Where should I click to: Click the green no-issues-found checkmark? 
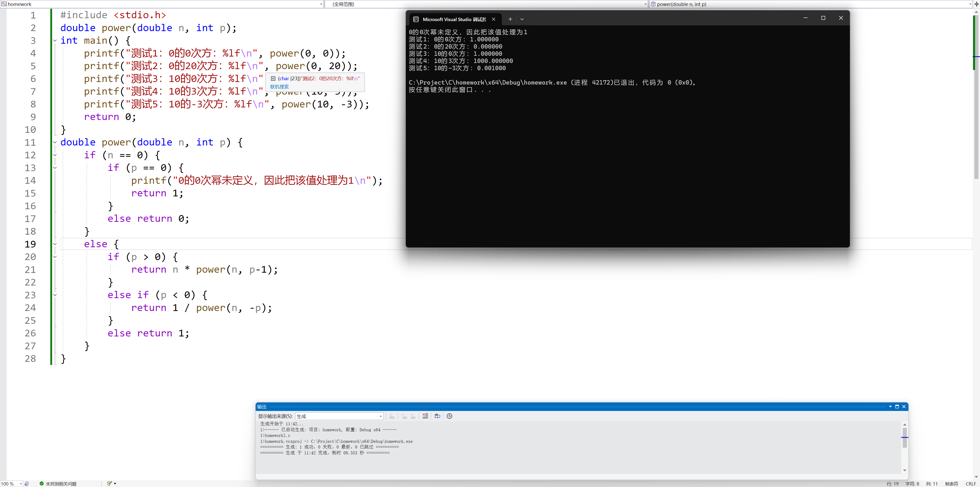[42, 484]
